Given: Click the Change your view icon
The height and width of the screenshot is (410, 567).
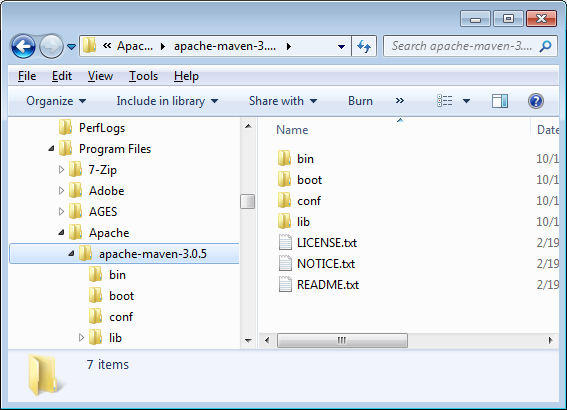Looking at the screenshot, I should click(x=445, y=101).
